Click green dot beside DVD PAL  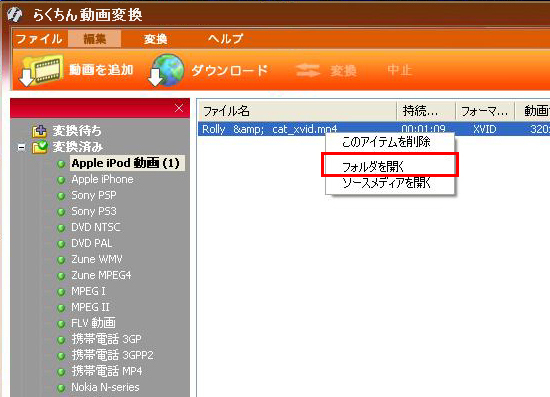[x=61, y=244]
